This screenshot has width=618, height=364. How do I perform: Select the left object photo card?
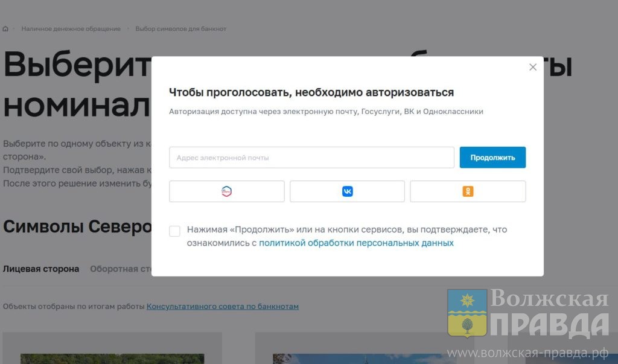coord(112,350)
